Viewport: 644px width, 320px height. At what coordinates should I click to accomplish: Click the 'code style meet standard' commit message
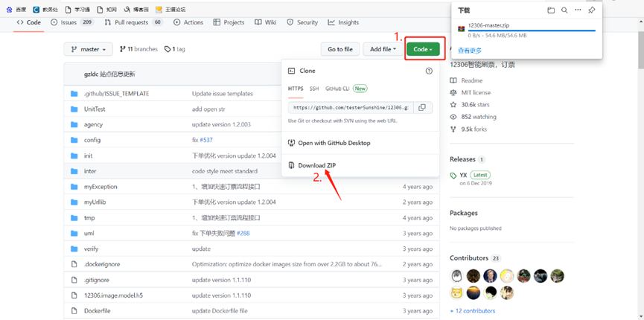225,171
